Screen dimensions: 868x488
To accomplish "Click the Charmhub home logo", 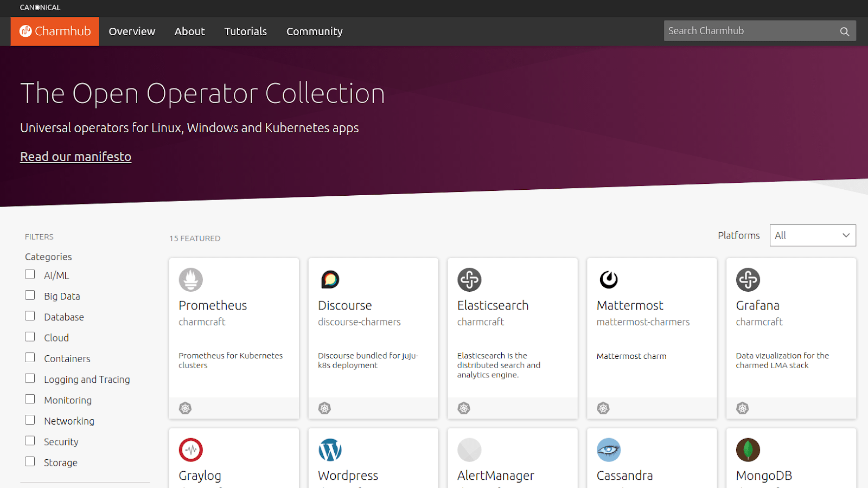I will 54,31.
